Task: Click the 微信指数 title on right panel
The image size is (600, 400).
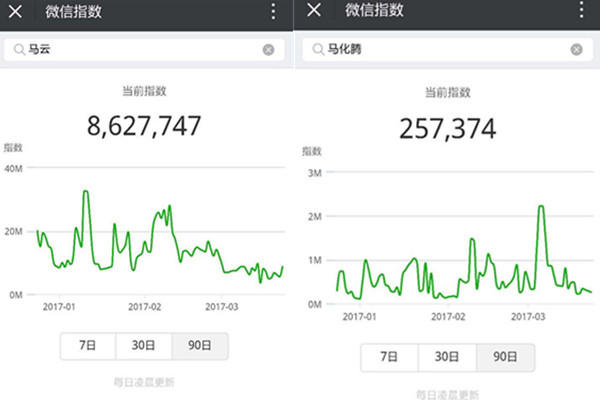Action: [374, 10]
